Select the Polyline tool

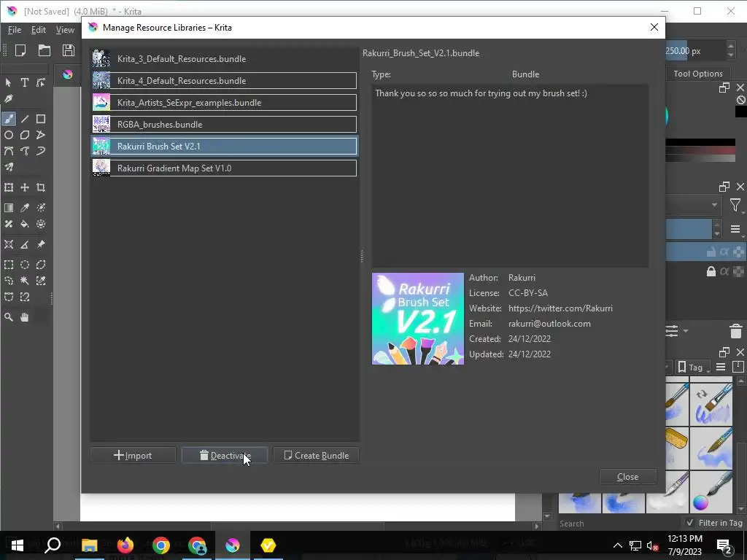[41, 135]
